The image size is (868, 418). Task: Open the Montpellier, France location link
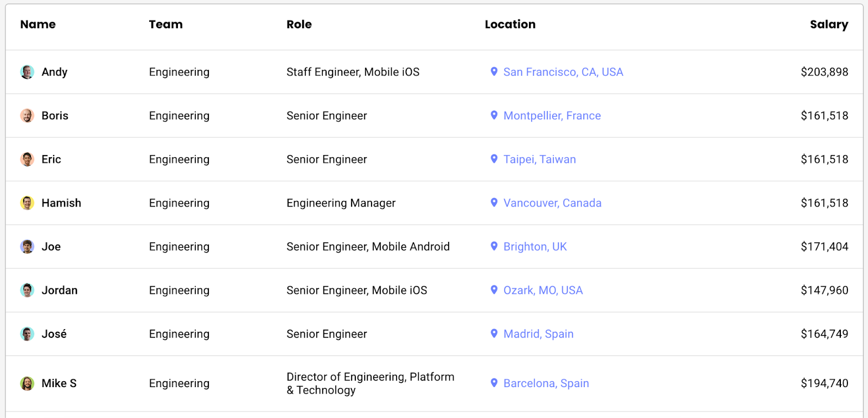click(x=552, y=115)
